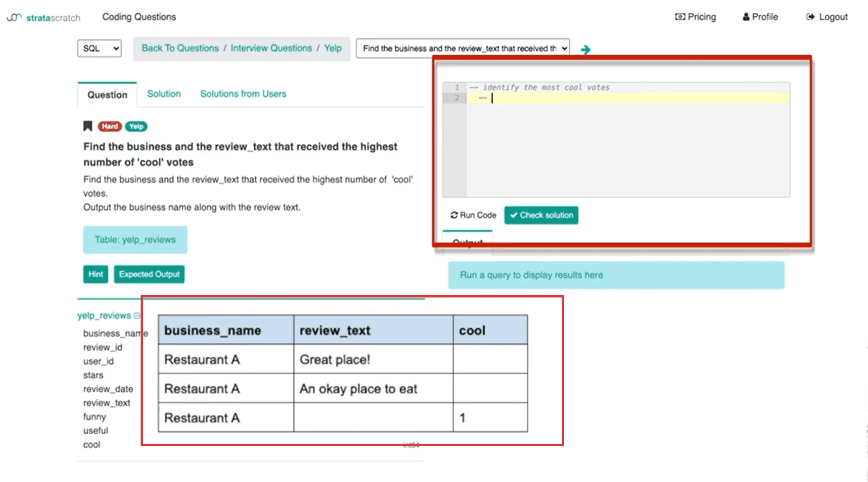Switch to the Solution tab
This screenshot has height=482, width=868.
click(x=164, y=94)
